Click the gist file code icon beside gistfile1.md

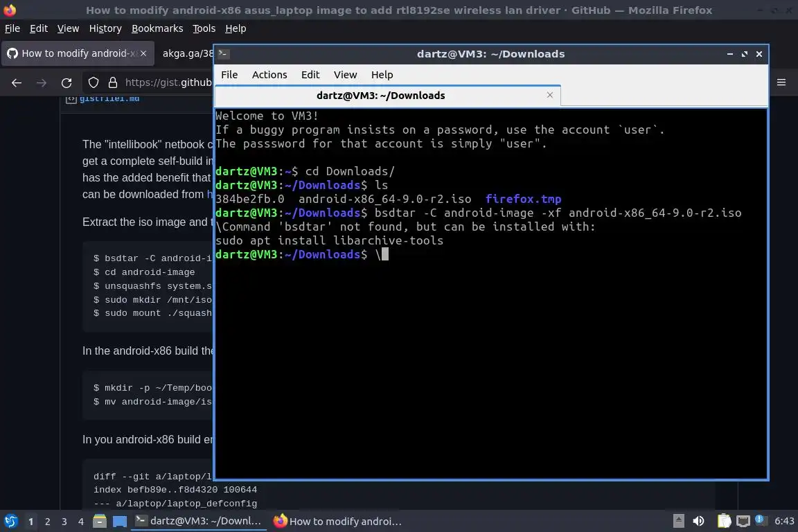tap(71, 99)
